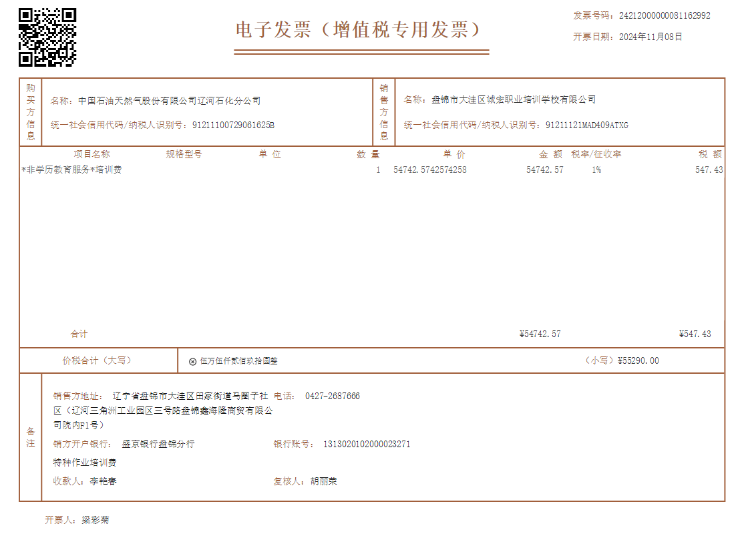Image resolution: width=756 pixels, height=538 pixels.
Task: Select bank account 131302010200023271
Action: (x=367, y=444)
